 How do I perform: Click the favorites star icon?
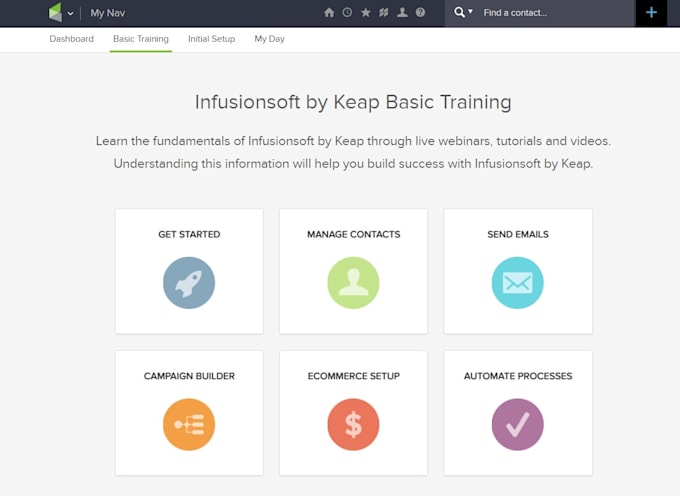(365, 13)
